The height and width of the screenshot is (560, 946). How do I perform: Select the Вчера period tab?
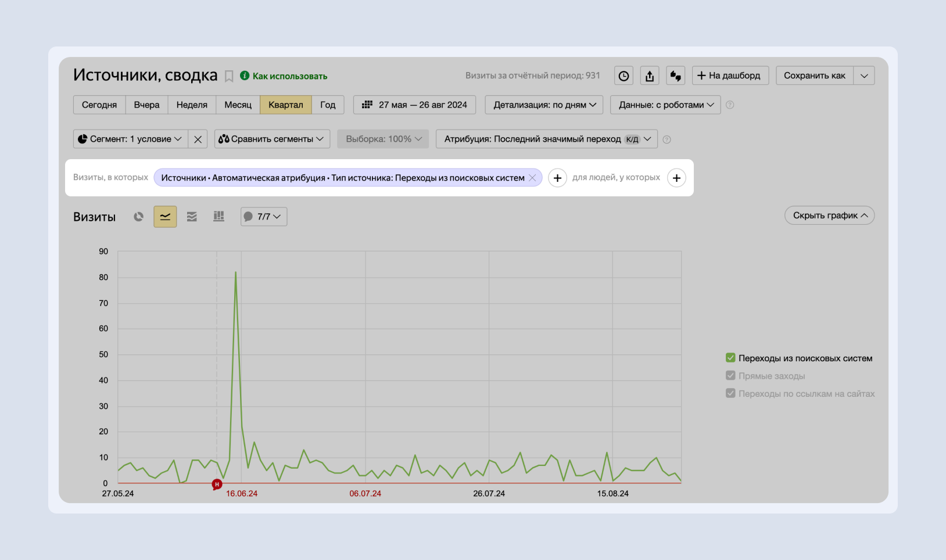(146, 105)
